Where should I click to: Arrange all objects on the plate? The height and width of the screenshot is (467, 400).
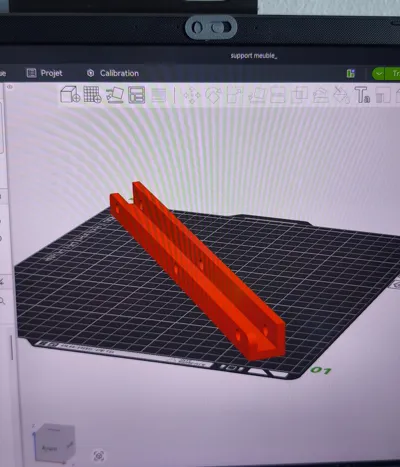pyautogui.click(x=137, y=95)
